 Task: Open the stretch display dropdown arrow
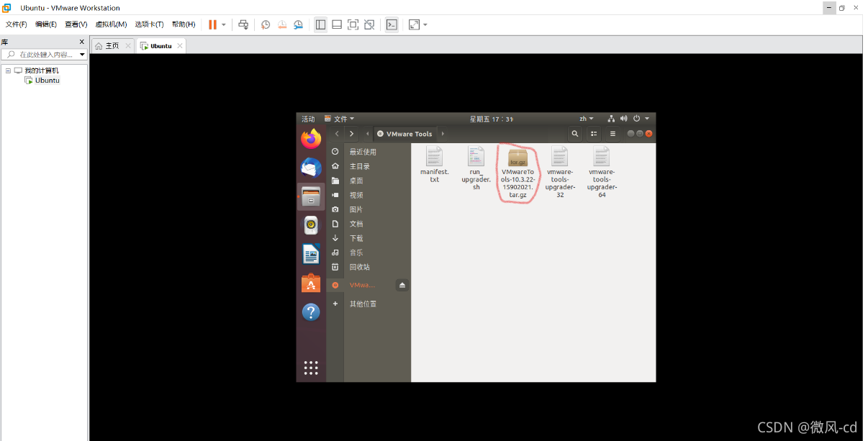[425, 24]
